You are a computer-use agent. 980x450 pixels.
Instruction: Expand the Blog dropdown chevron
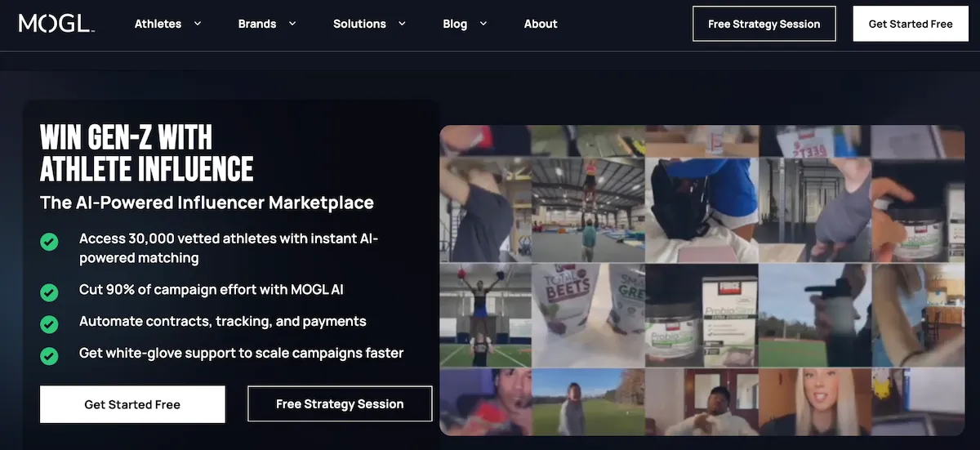click(x=483, y=24)
